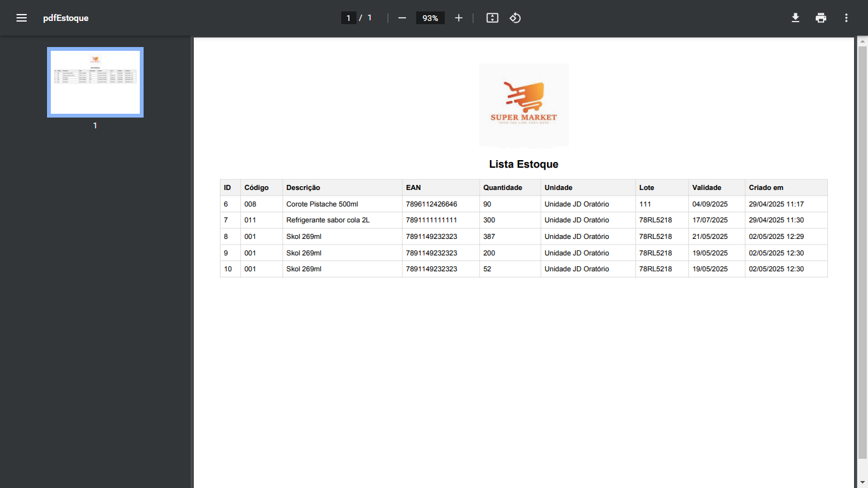Screen dimensions: 868x488
Task: Click the Super Market logo image
Action: [524, 105]
